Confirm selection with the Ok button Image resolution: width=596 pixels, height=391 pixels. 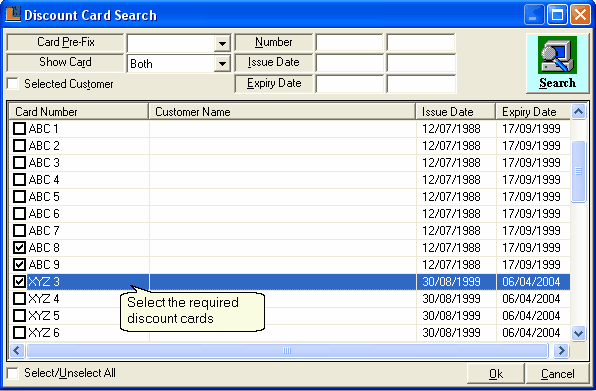point(496,374)
